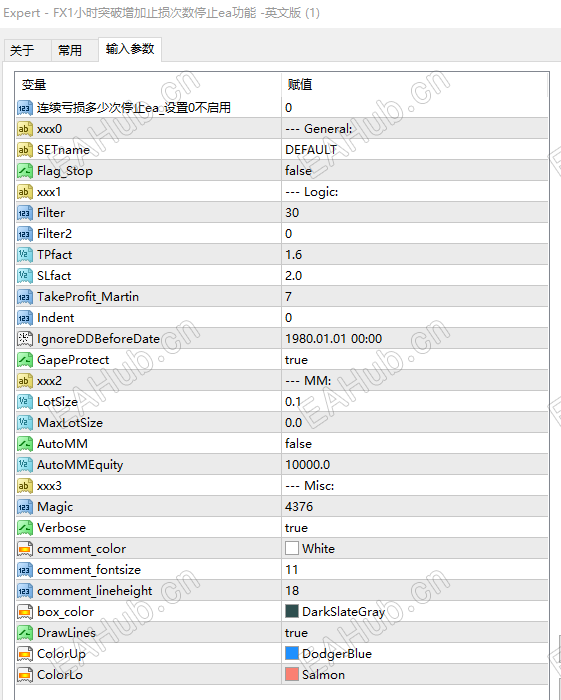Click the datetime icon next to IgnoreDDBeforeDate
The width and height of the screenshot is (561, 700).
pos(25,339)
